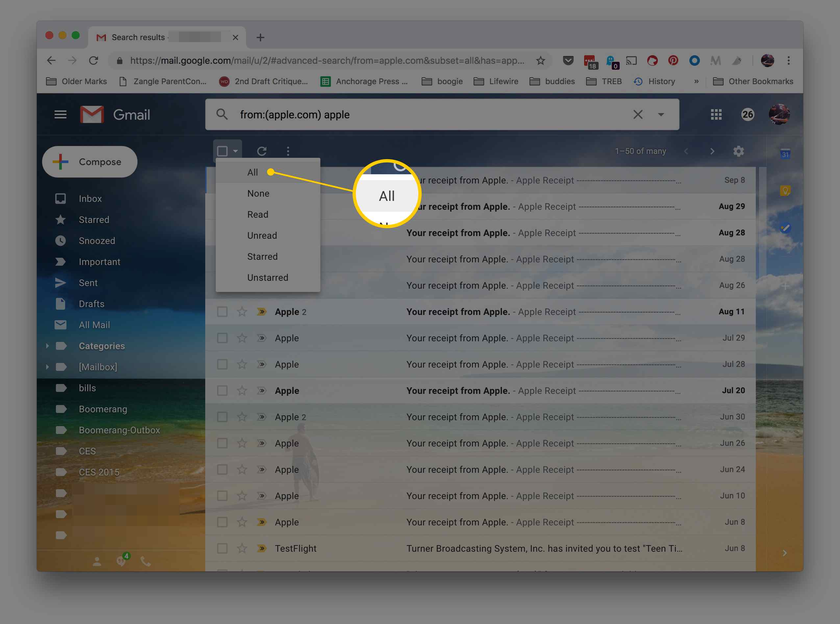The height and width of the screenshot is (624, 840).
Task: Show search options dropdown arrow in search box
Action: point(661,114)
